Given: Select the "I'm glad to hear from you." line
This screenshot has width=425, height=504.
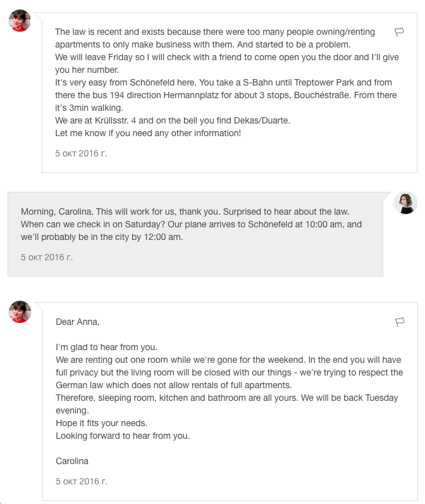Looking at the screenshot, I should tap(107, 347).
